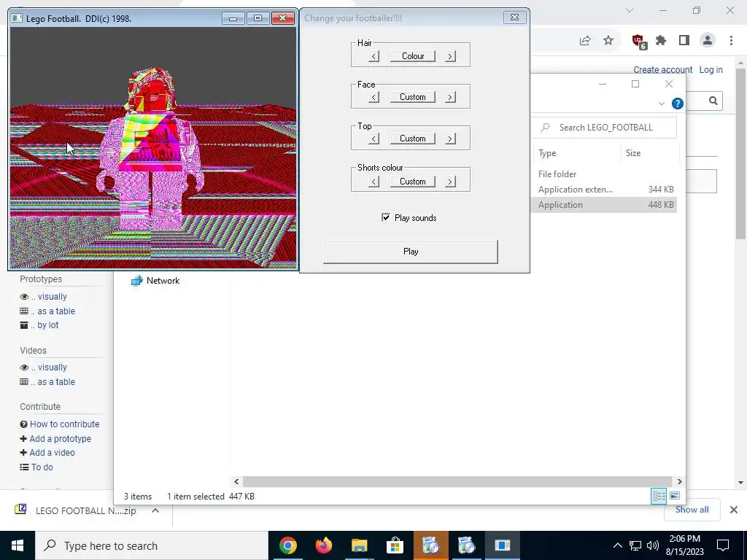Close the Chrome downloads bar
The height and width of the screenshot is (560, 747).
[x=734, y=510]
